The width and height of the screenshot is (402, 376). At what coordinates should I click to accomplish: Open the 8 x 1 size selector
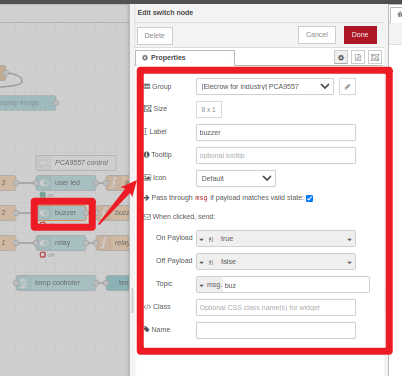click(x=209, y=110)
